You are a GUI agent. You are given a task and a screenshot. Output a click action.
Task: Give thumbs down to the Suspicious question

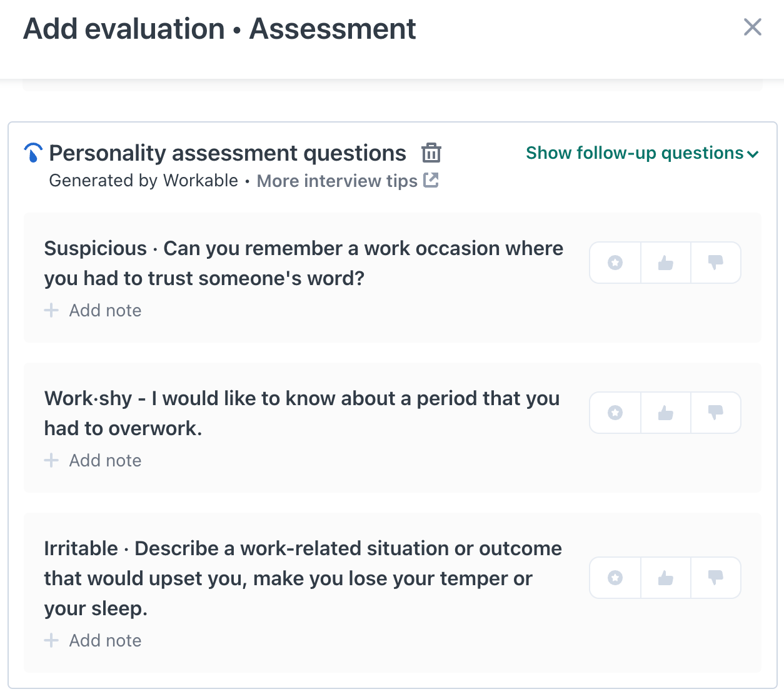click(x=716, y=263)
